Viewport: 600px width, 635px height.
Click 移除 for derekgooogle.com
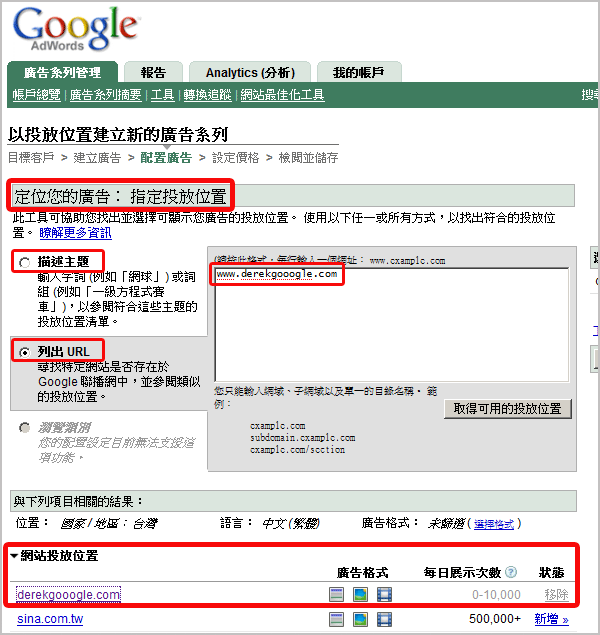pos(556,595)
